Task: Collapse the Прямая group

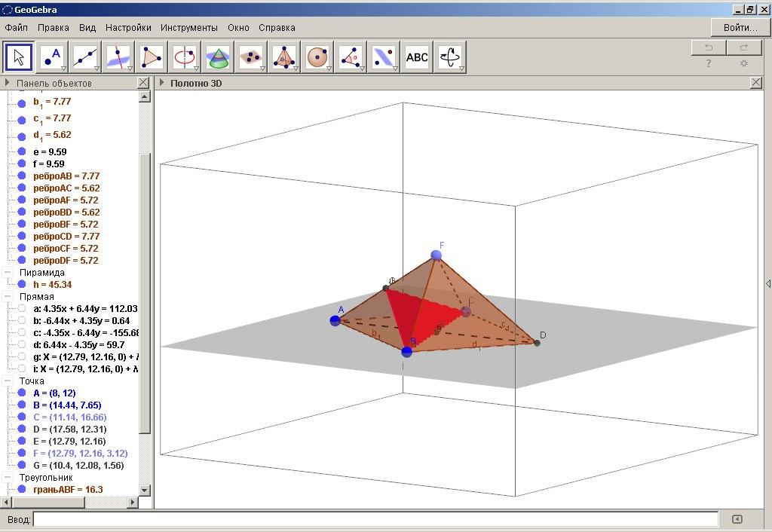Action: 8,296
